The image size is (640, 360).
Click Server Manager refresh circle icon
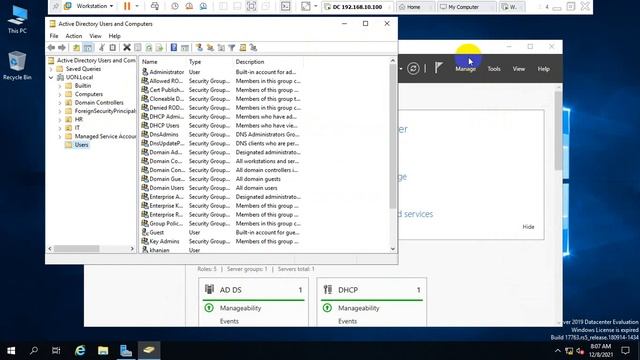[413, 69]
